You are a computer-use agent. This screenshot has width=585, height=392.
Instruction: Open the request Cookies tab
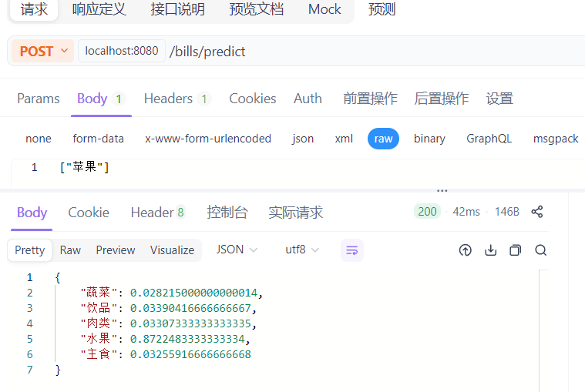coord(253,99)
